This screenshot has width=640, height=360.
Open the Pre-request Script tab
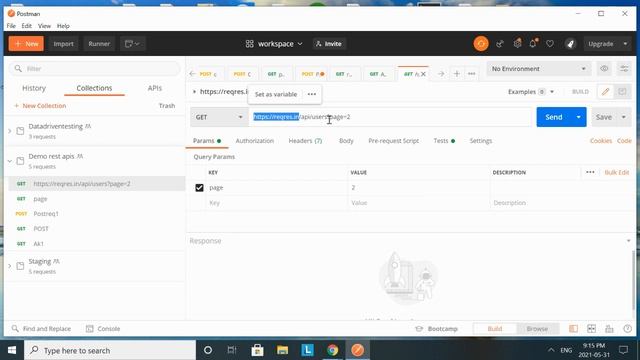pos(393,141)
